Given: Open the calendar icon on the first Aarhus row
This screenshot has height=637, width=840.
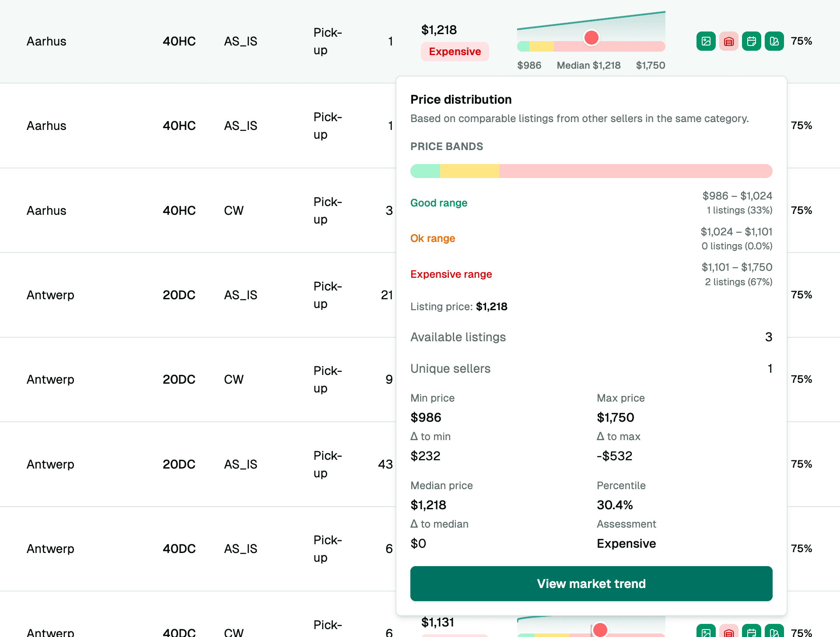Looking at the screenshot, I should click(751, 41).
